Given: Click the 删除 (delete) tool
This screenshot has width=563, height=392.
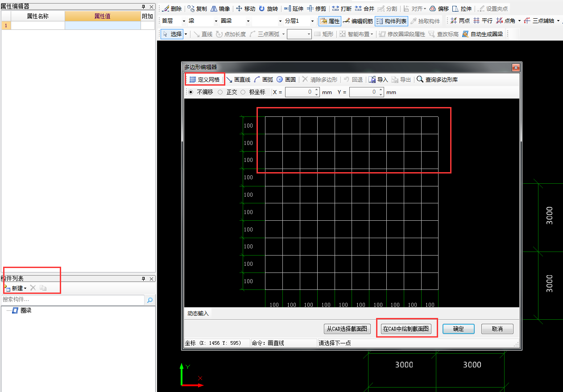Looking at the screenshot, I should [x=172, y=8].
